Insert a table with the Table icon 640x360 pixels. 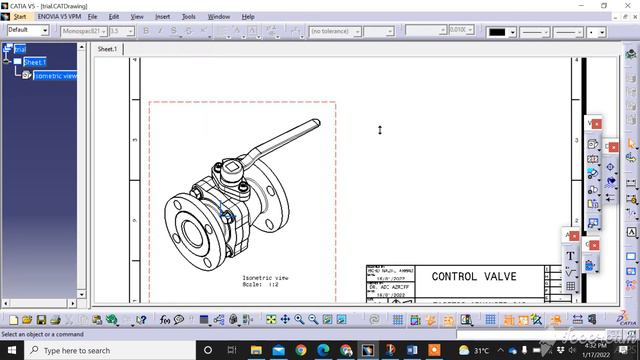point(570,286)
